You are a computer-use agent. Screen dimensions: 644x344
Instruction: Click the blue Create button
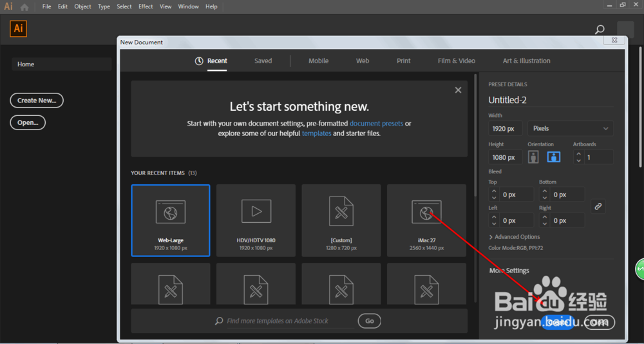pyautogui.click(x=557, y=323)
